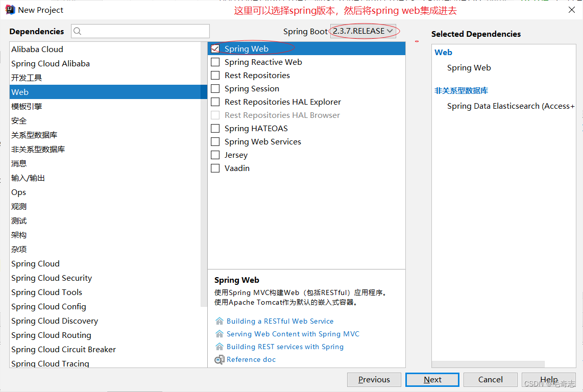Image resolution: width=583 pixels, height=392 pixels.
Task: Click the Reference doc document icon
Action: (220, 360)
